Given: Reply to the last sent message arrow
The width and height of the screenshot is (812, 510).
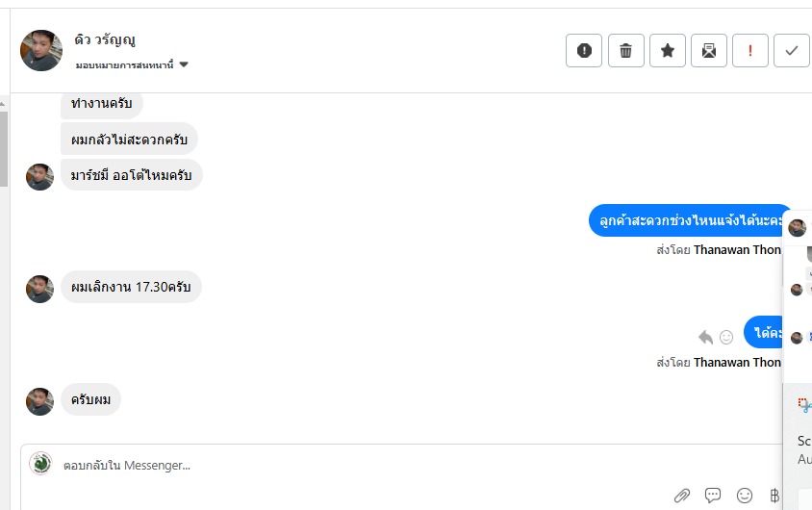Looking at the screenshot, I should pyautogui.click(x=705, y=337).
